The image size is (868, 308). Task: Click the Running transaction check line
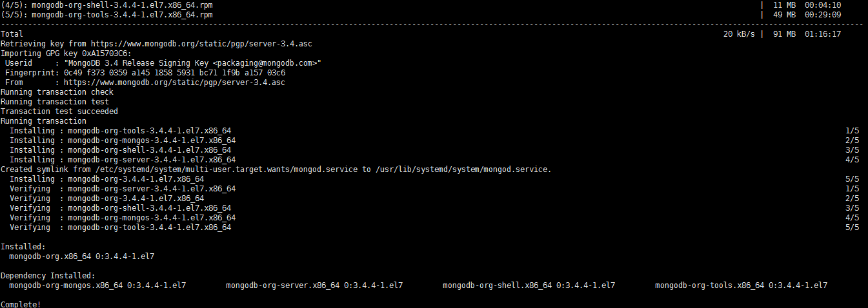57,92
